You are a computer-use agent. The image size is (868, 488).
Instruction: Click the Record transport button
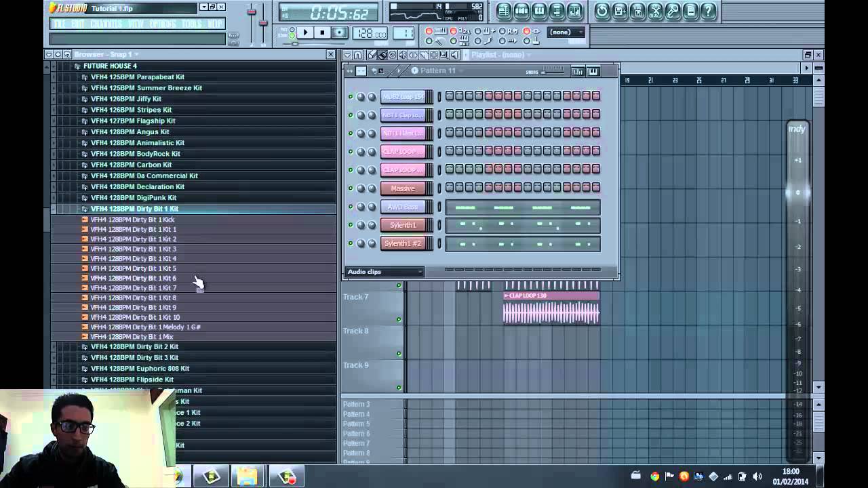[x=340, y=33]
